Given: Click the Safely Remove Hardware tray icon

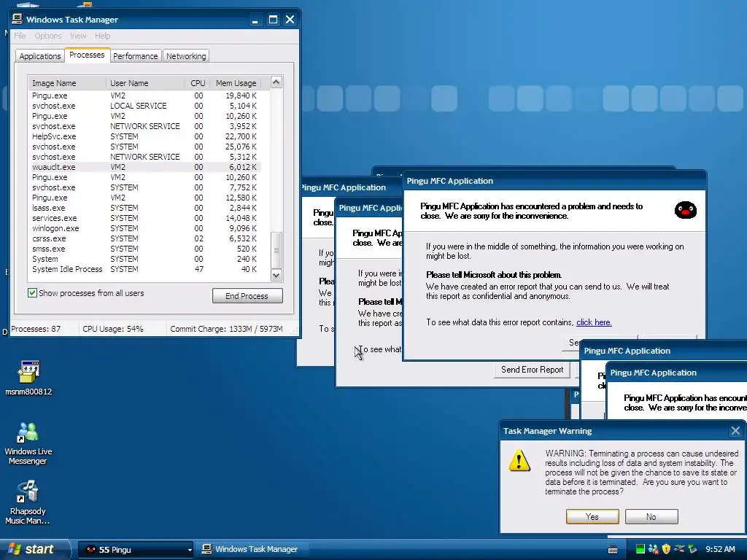Looking at the screenshot, I should [x=692, y=549].
